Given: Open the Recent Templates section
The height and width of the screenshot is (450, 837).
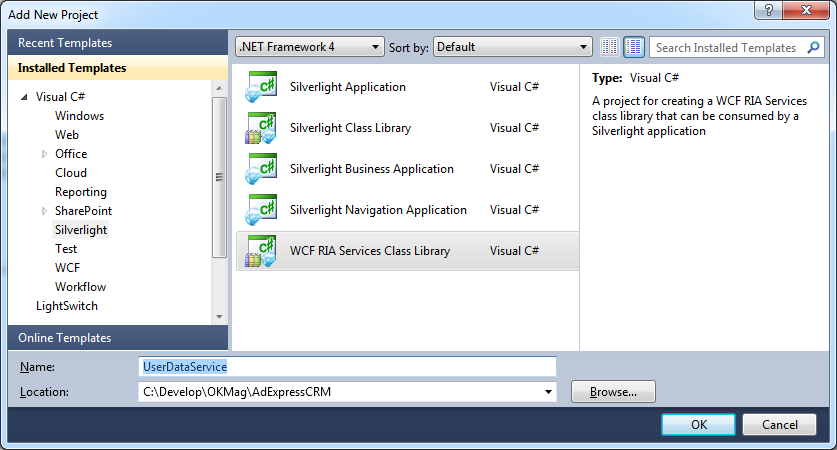Looking at the screenshot, I should coord(118,43).
